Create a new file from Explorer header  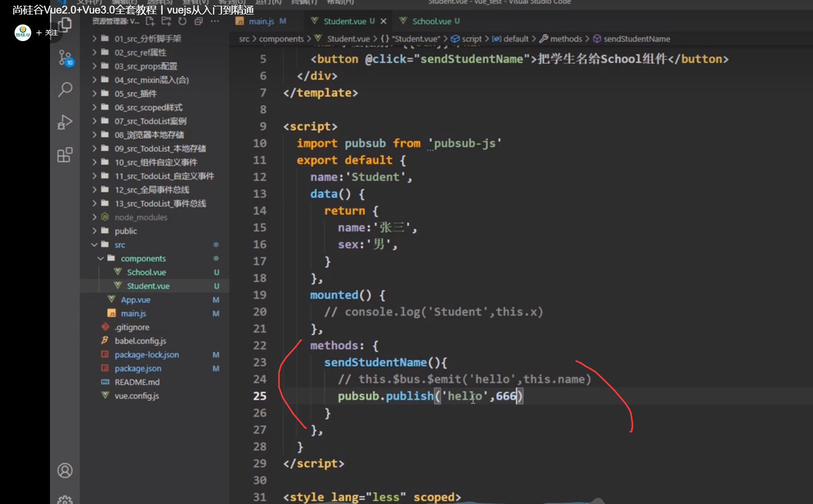pyautogui.click(x=150, y=21)
